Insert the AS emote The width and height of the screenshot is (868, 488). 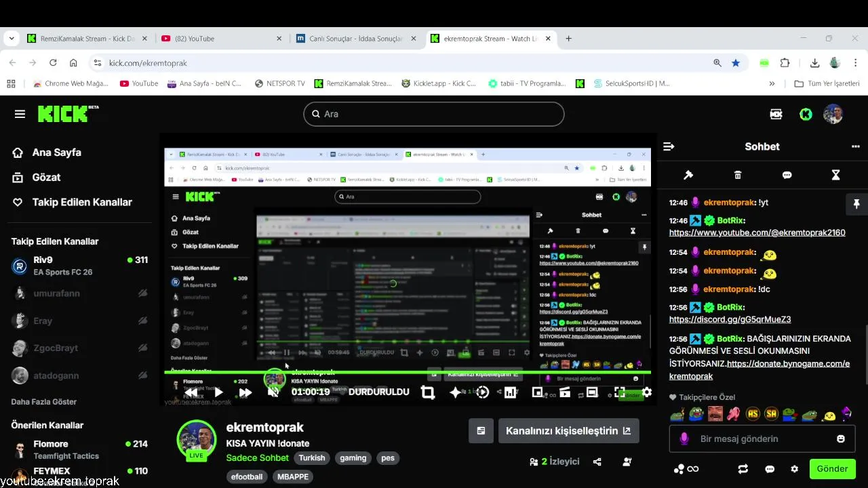[753, 413]
